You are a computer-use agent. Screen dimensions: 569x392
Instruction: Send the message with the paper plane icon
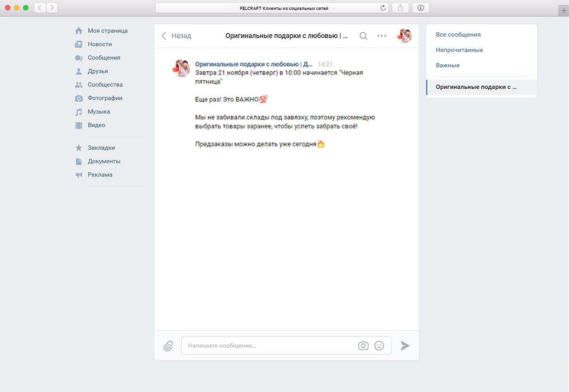coord(405,345)
